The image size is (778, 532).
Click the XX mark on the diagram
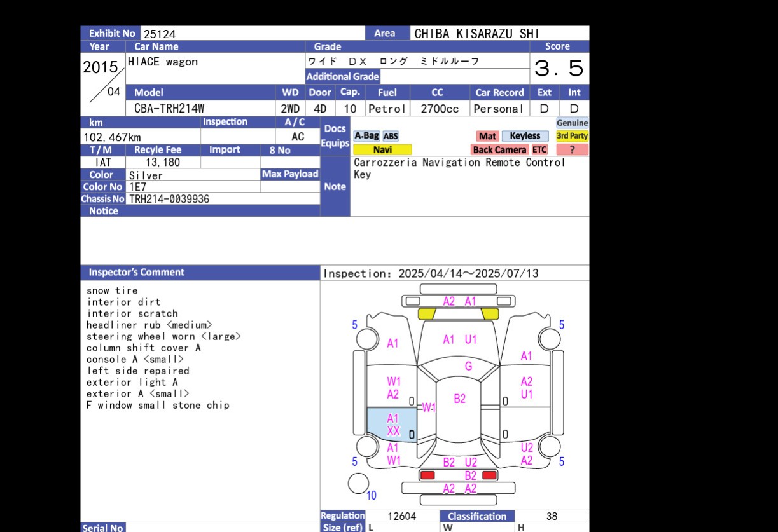click(394, 431)
